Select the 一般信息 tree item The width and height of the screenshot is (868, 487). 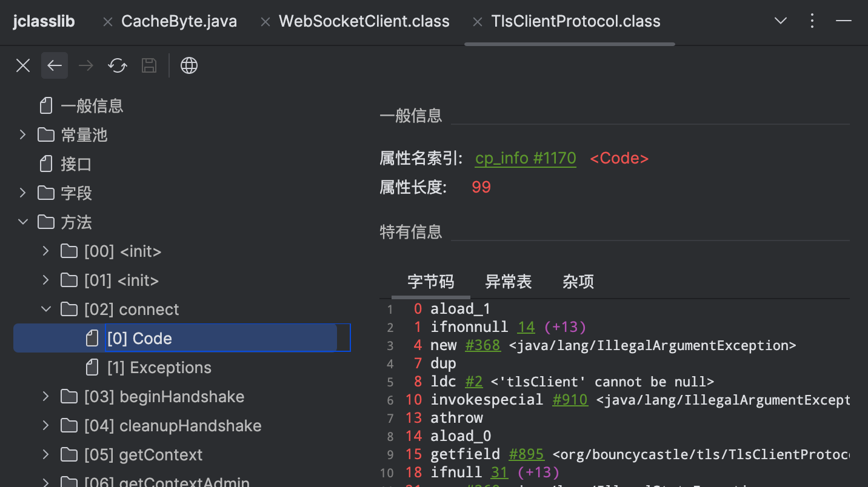coord(92,106)
